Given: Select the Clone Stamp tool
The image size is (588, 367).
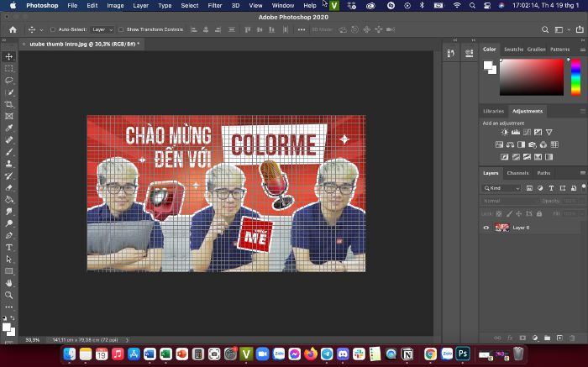Looking at the screenshot, I should (9, 164).
